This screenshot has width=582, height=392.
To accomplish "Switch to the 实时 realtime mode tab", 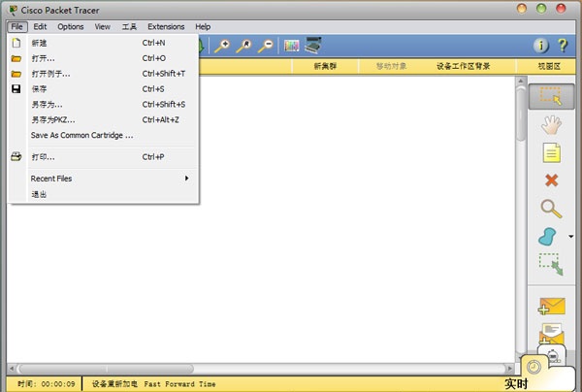I will pos(516,383).
